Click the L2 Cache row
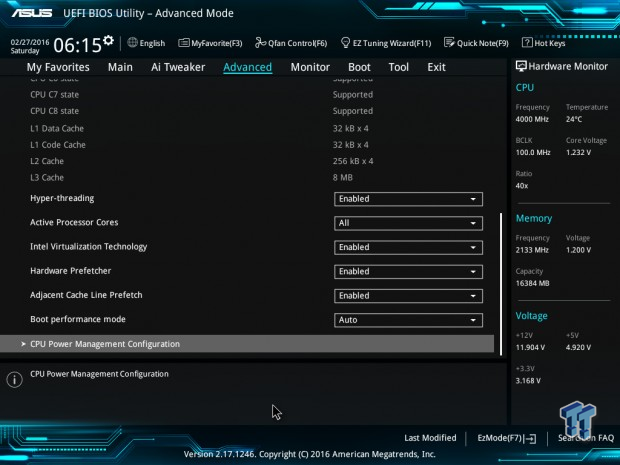This screenshot has width=620, height=465. [202, 161]
